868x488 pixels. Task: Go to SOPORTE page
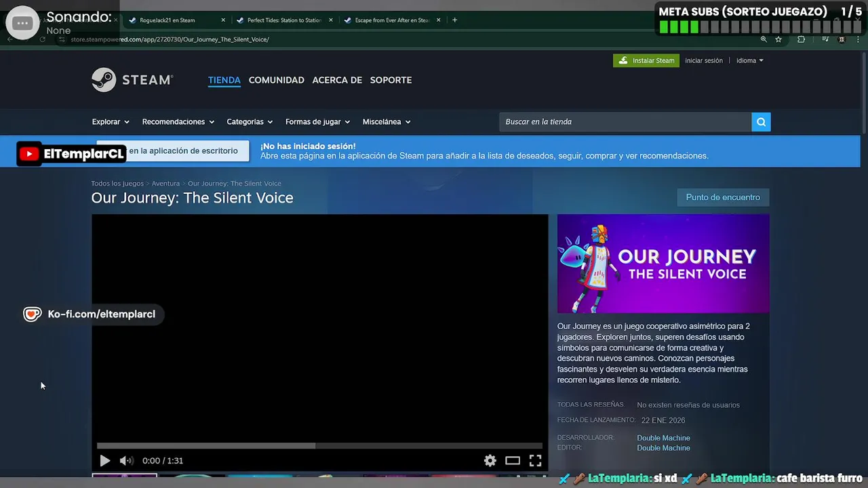(x=391, y=80)
